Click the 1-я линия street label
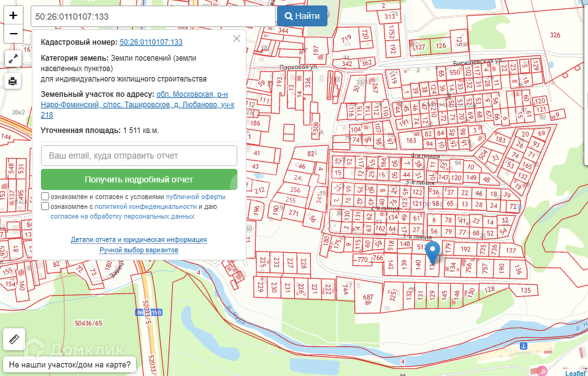This screenshot has height=376, width=588. [x=418, y=238]
